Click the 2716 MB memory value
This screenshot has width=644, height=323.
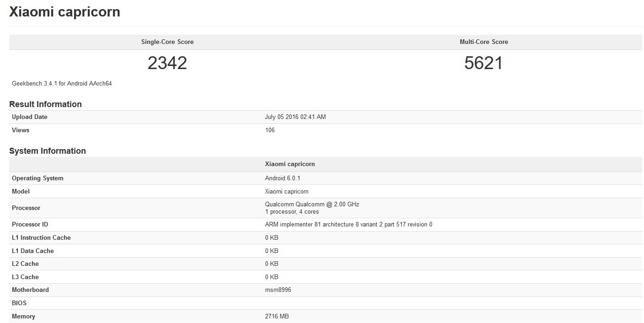(x=277, y=317)
